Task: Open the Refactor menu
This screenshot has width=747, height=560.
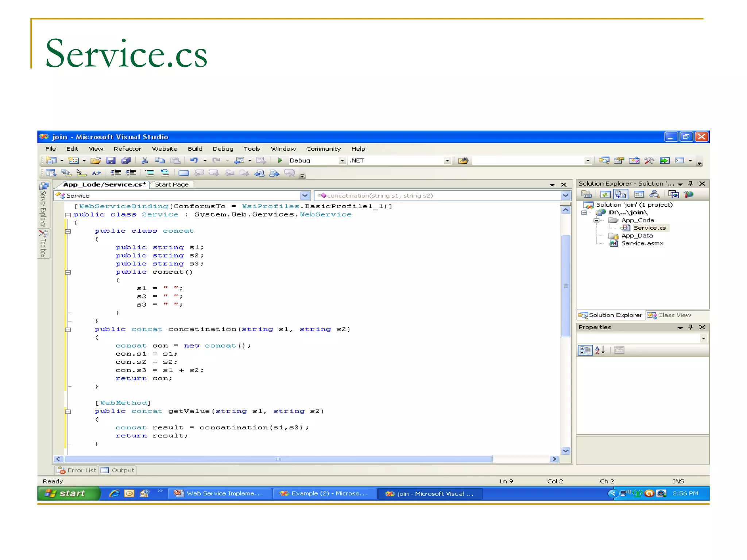Action: tap(127, 149)
